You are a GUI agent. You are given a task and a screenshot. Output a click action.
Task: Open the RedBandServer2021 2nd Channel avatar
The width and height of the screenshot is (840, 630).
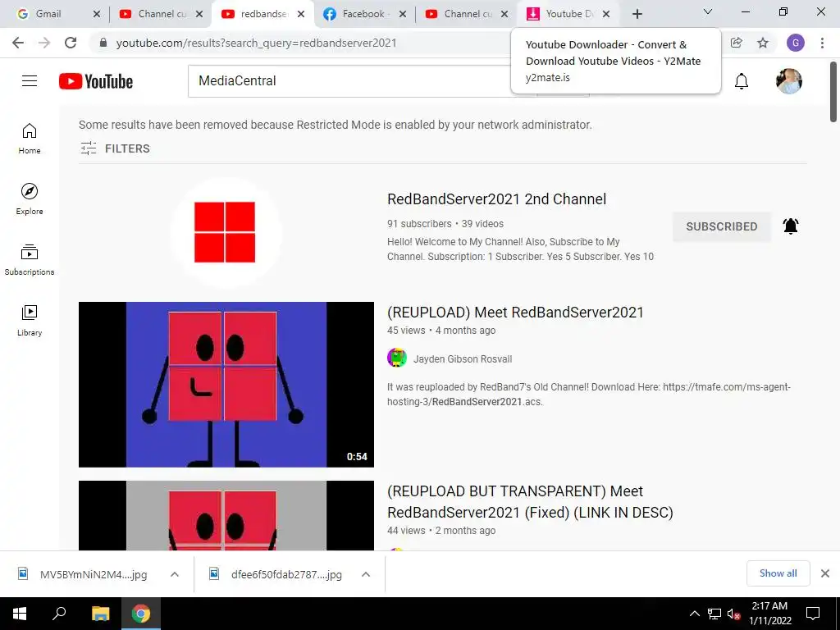(x=226, y=232)
